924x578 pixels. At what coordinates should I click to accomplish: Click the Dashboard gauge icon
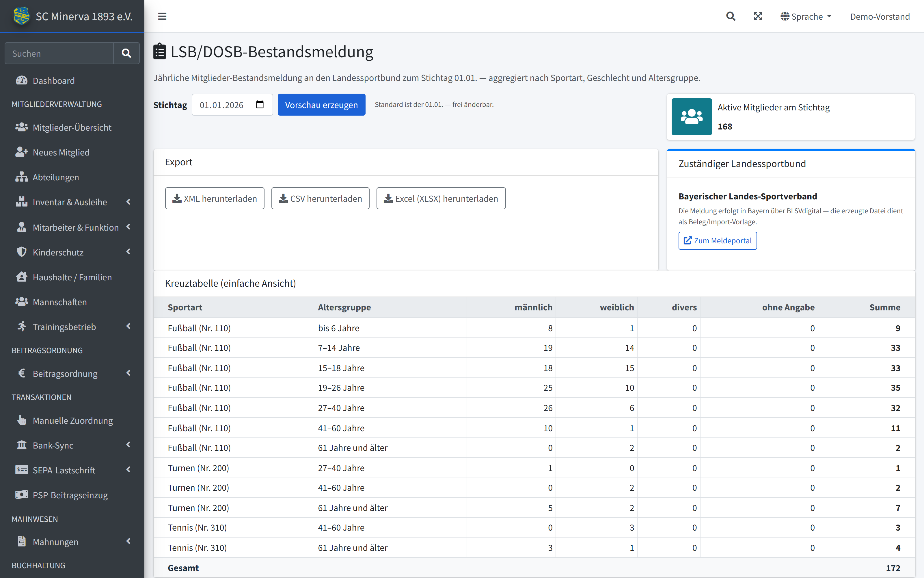[22, 80]
